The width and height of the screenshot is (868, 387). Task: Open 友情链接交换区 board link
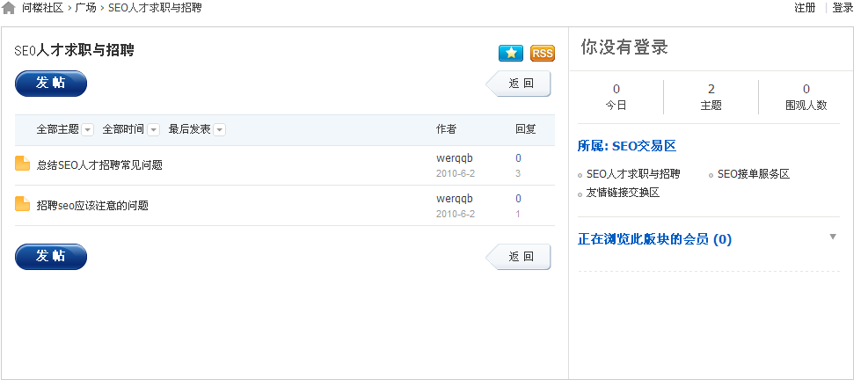pyautogui.click(x=623, y=193)
